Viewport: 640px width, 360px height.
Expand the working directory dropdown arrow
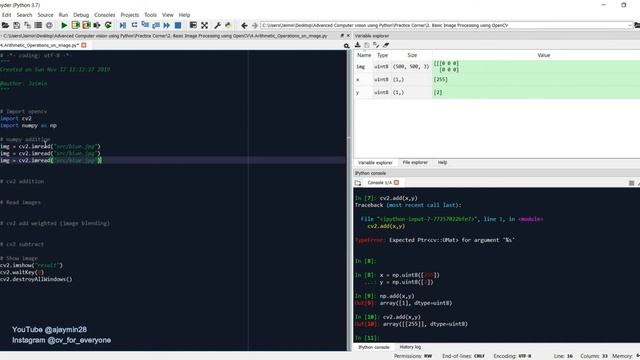click(629, 25)
